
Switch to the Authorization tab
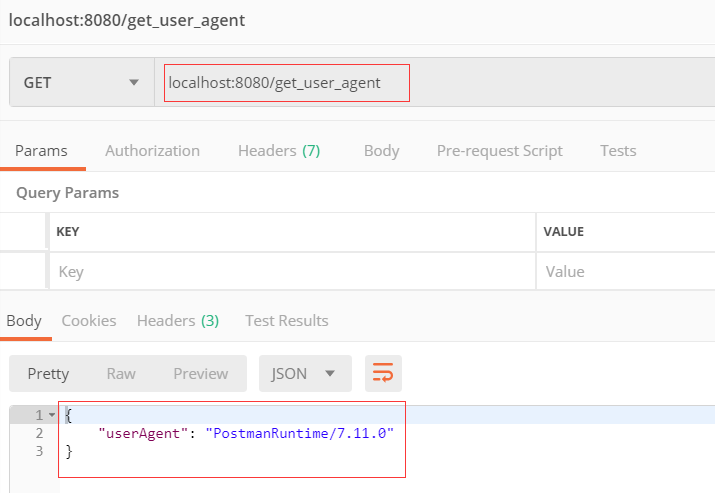click(152, 151)
